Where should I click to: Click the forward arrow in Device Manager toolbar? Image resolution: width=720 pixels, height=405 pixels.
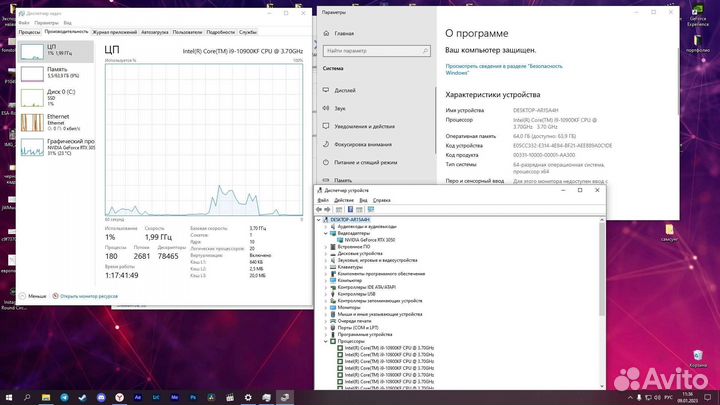point(327,209)
